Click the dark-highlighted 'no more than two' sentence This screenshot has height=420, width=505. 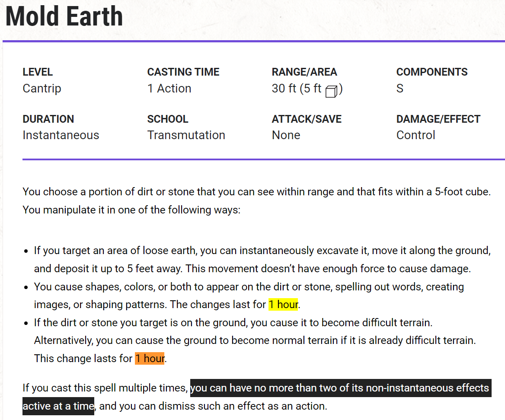341,388
